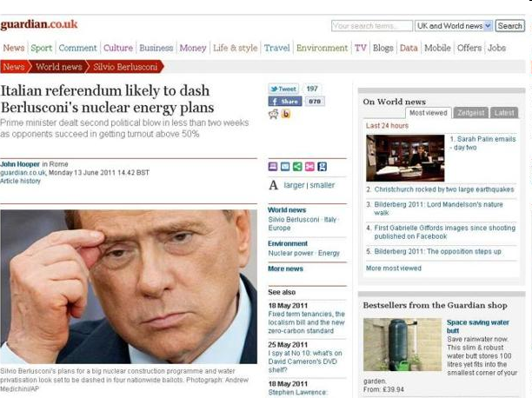Share article via the Reddit icon

click(274, 114)
